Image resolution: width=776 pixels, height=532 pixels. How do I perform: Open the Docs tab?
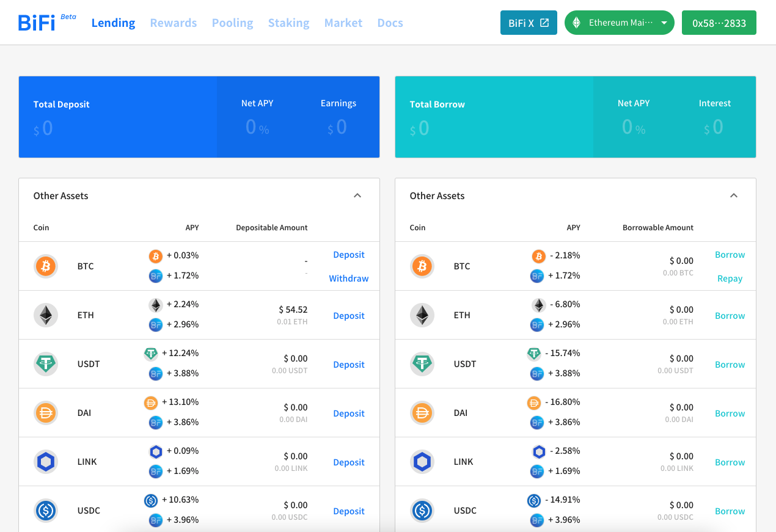point(390,23)
